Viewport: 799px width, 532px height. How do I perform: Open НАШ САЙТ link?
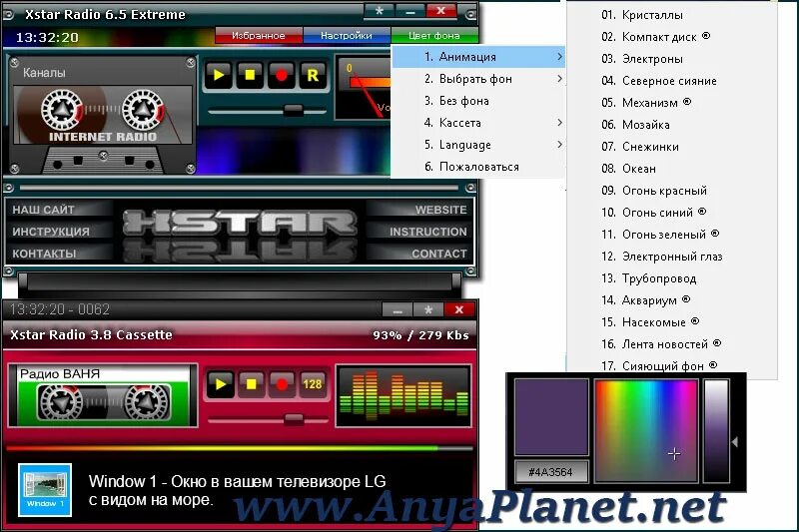pyautogui.click(x=43, y=210)
